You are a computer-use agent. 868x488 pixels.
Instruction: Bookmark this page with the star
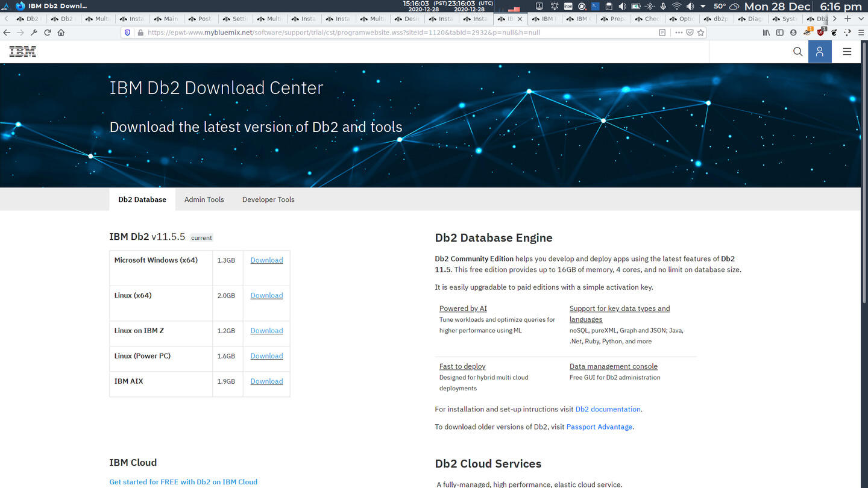point(700,33)
